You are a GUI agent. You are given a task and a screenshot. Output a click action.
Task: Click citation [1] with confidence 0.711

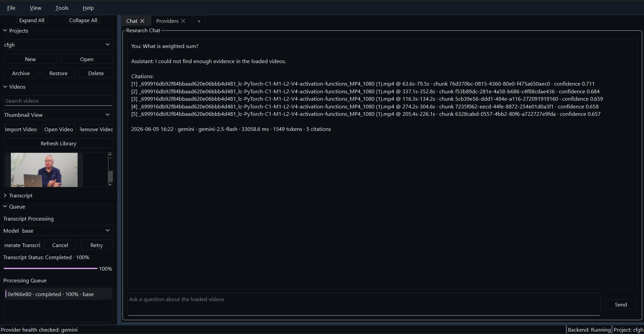363,84
